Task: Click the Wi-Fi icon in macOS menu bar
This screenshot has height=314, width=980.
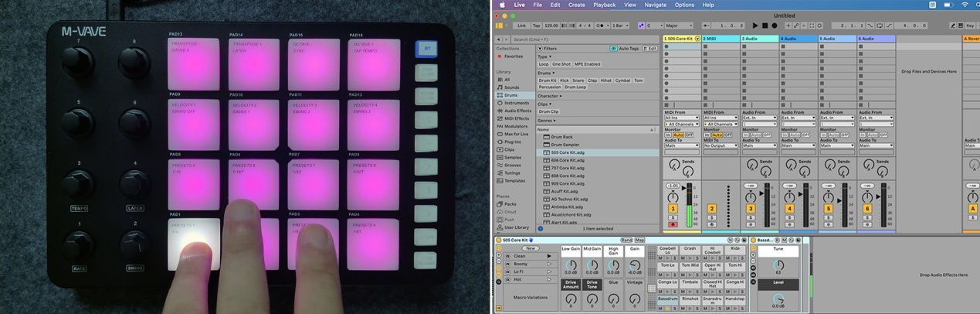Action: pos(965,5)
